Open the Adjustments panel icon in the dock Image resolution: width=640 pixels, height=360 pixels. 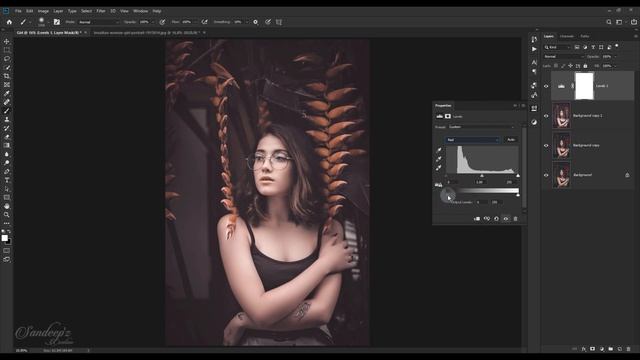click(534, 122)
